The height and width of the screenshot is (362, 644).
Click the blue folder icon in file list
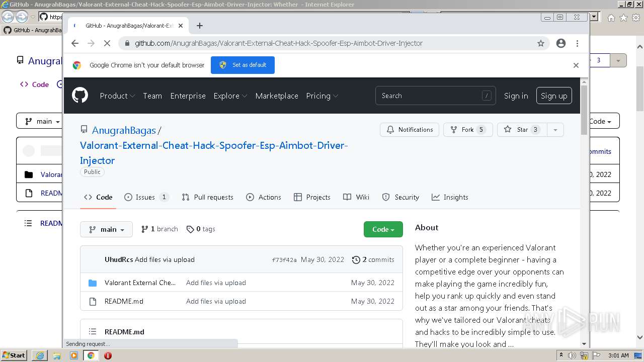point(93,283)
